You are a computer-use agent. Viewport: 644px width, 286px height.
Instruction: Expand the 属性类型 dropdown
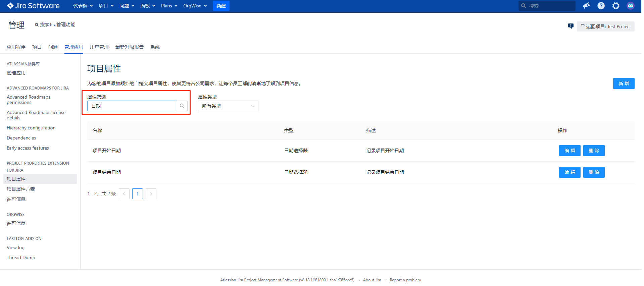(228, 106)
